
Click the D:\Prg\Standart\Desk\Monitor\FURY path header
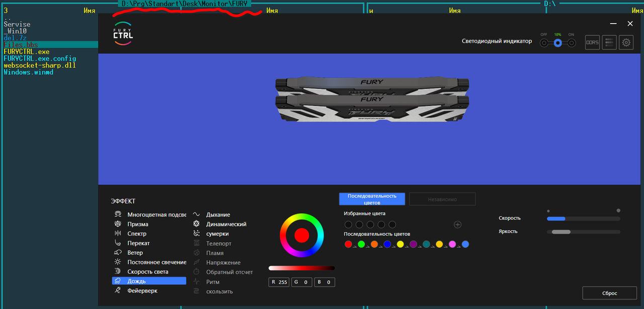[185, 4]
